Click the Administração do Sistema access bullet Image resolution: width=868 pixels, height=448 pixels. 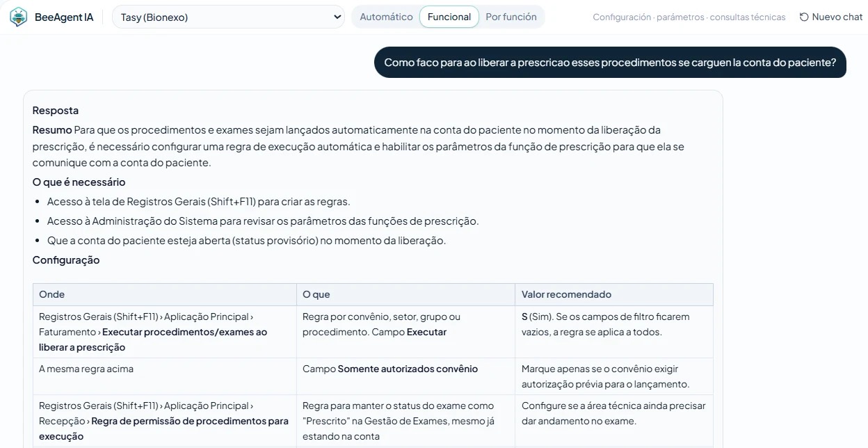pos(263,221)
